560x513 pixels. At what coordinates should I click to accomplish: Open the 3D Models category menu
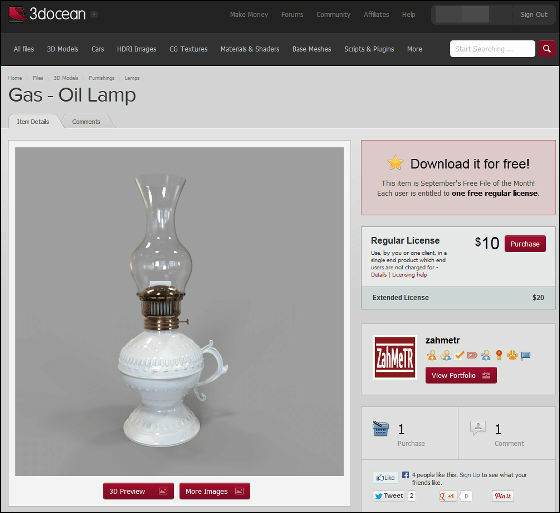[62, 49]
